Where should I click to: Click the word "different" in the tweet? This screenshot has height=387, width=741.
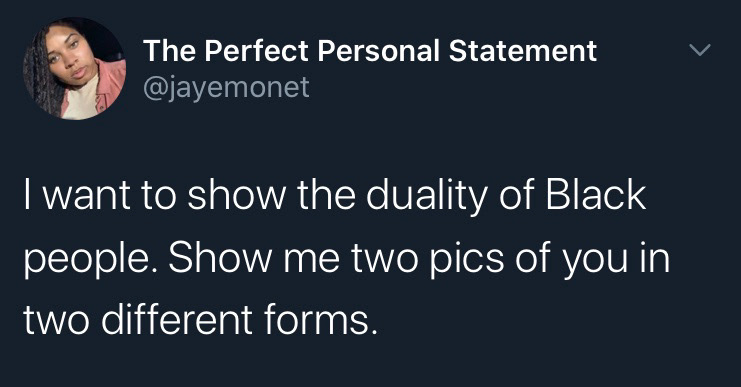[177, 320]
